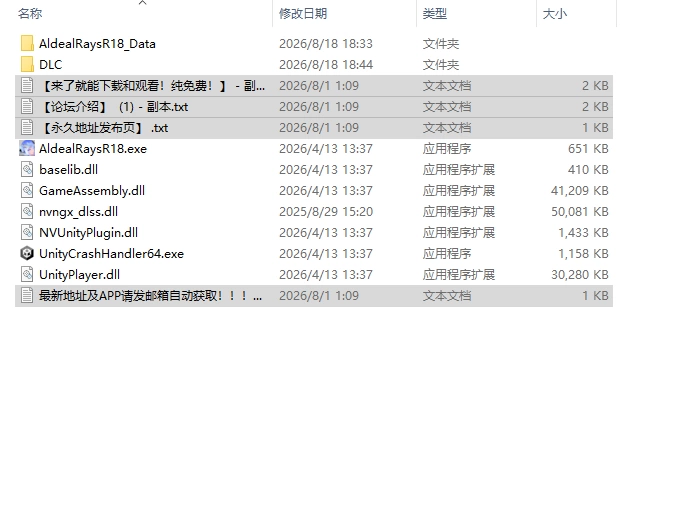This screenshot has height=506, width=688.
Task: Click size 50,081 KB of nvngx_dlss.dll
Action: 580,212
